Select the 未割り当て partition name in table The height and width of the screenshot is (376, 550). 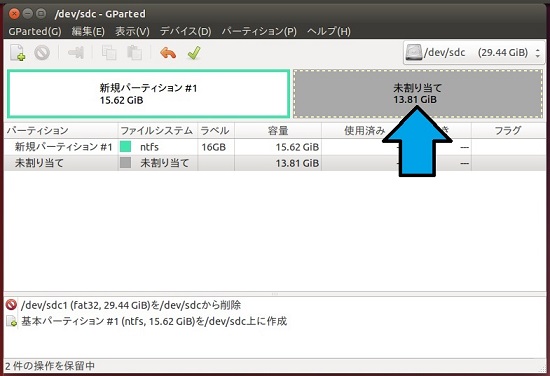(x=39, y=163)
